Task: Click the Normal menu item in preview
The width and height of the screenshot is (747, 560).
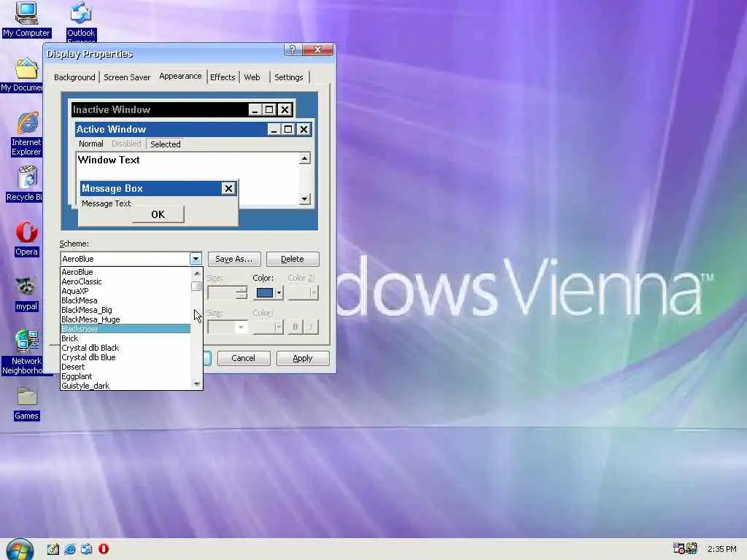Action: [x=91, y=144]
